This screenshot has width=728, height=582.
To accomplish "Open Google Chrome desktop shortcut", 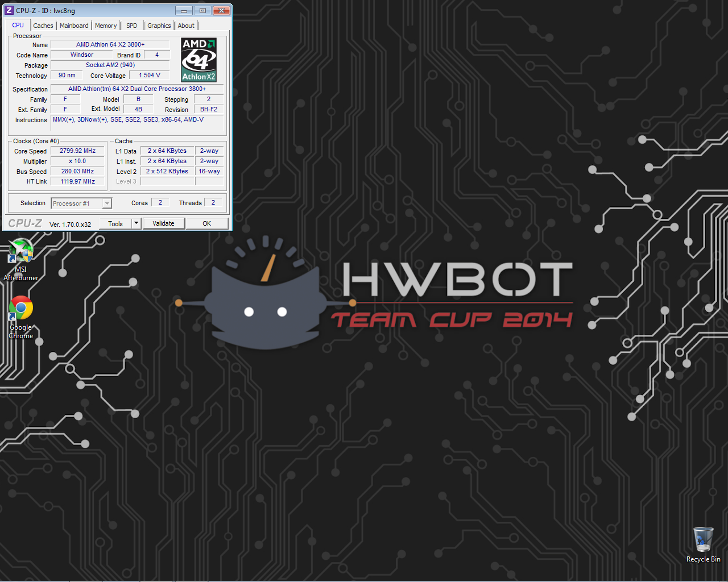I will click(x=21, y=317).
